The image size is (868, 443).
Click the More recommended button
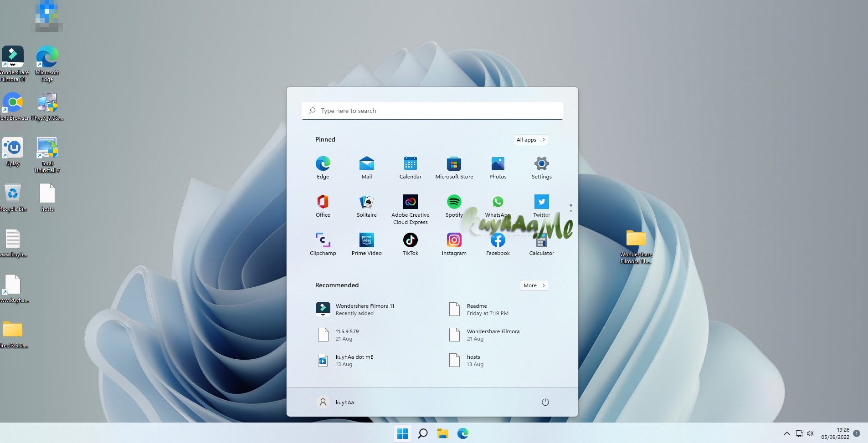[x=534, y=285]
